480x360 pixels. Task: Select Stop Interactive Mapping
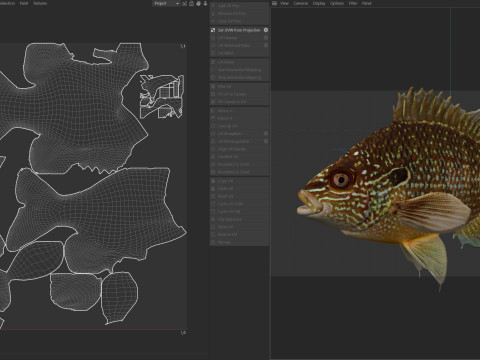(239, 77)
